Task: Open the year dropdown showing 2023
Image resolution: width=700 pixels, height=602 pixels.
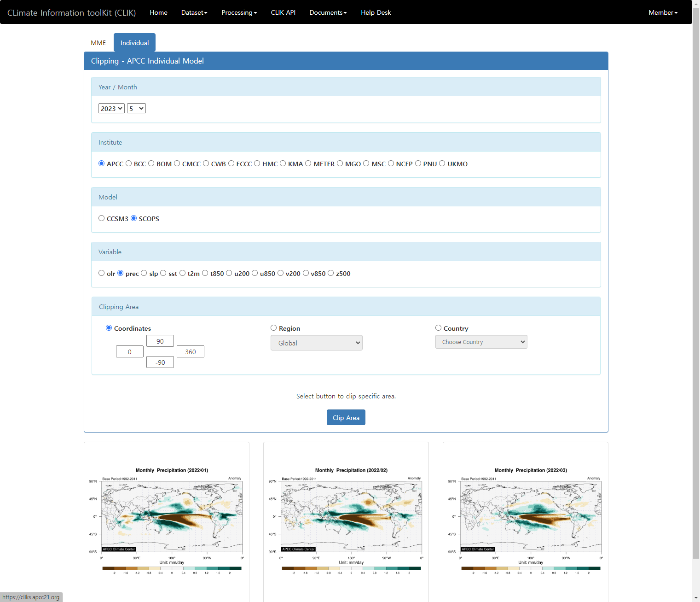Action: [111, 109]
